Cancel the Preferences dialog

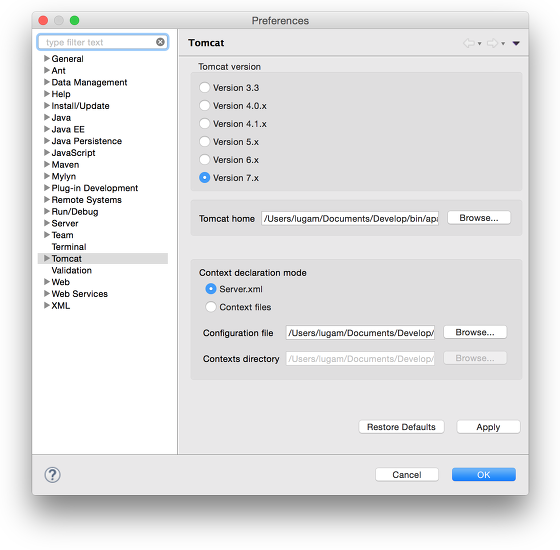point(407,475)
